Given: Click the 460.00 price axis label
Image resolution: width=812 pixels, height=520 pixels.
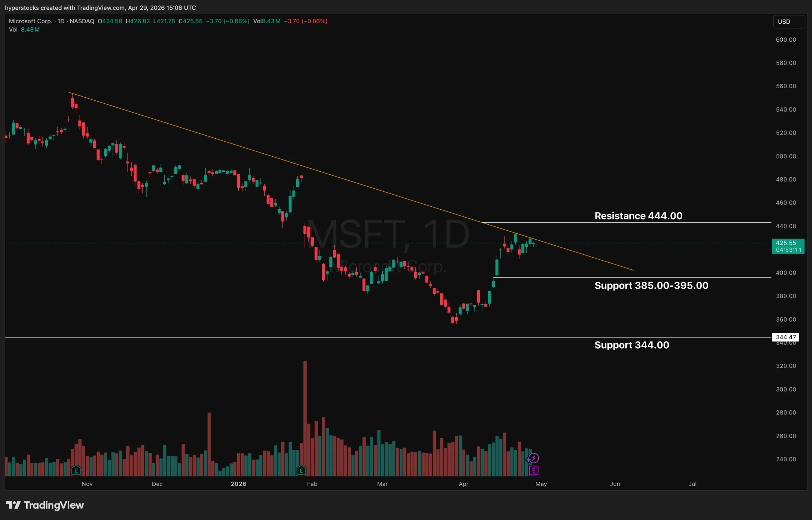Looking at the screenshot, I should 786,203.
